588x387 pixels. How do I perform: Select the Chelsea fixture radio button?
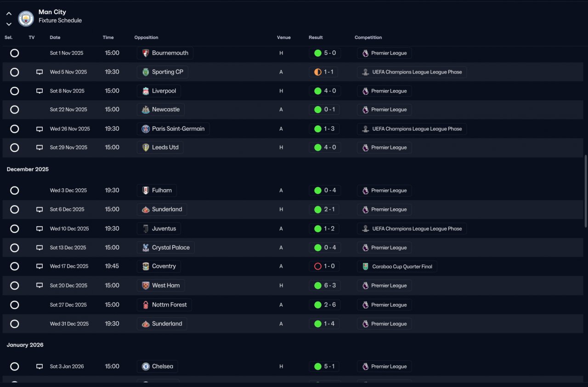tap(15, 366)
